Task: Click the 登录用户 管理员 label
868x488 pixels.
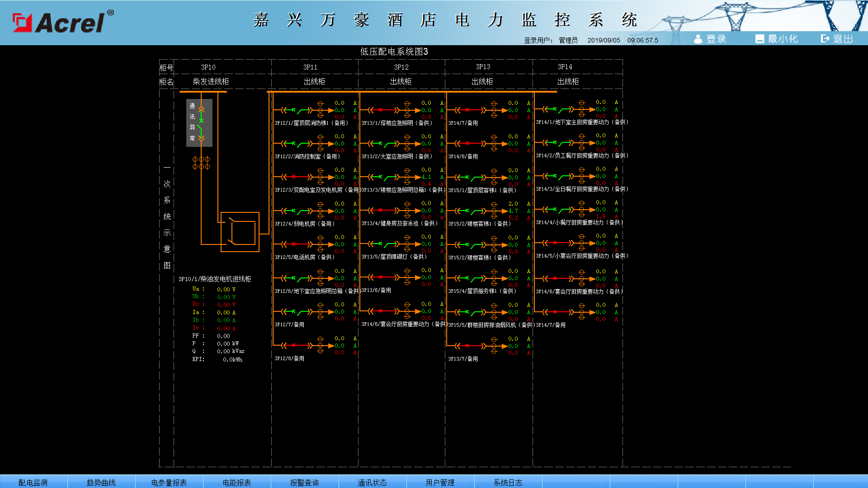Action: tap(551, 40)
